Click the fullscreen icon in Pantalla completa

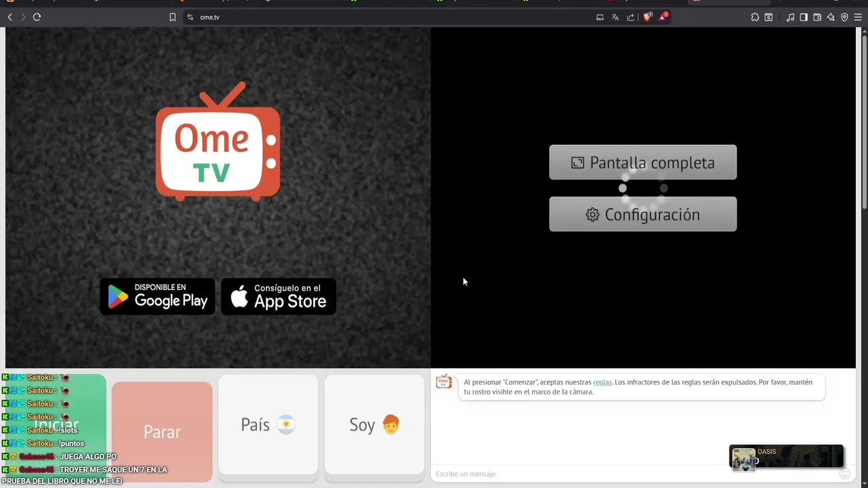pyautogui.click(x=577, y=163)
